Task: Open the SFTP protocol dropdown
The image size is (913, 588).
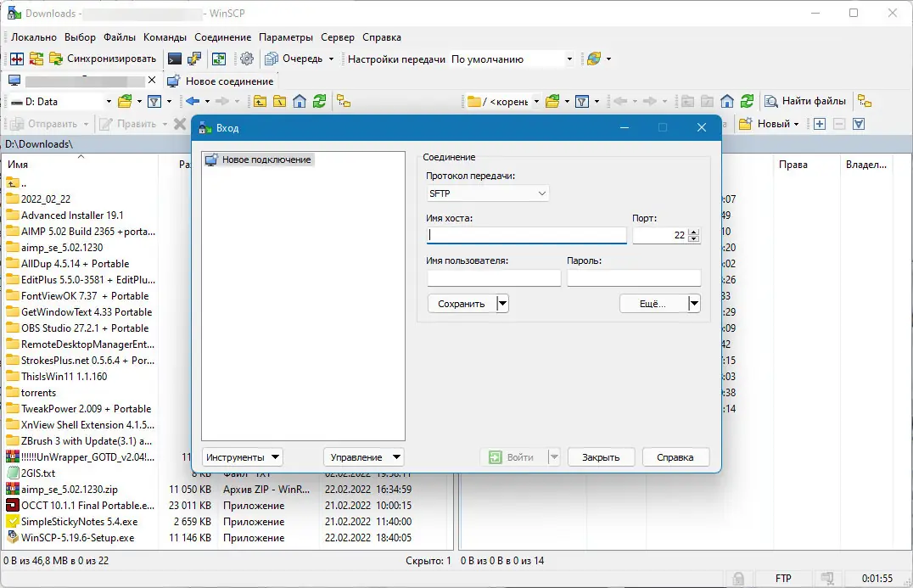Action: click(x=488, y=193)
